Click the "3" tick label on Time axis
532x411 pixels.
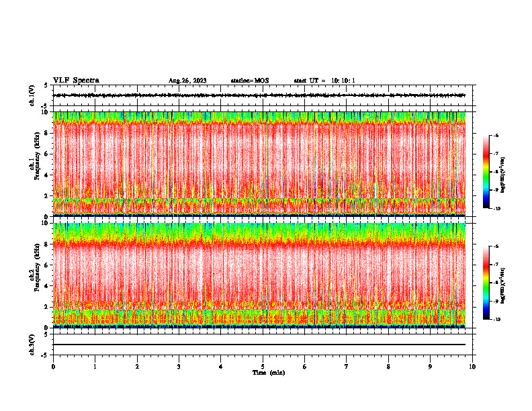tap(179, 367)
